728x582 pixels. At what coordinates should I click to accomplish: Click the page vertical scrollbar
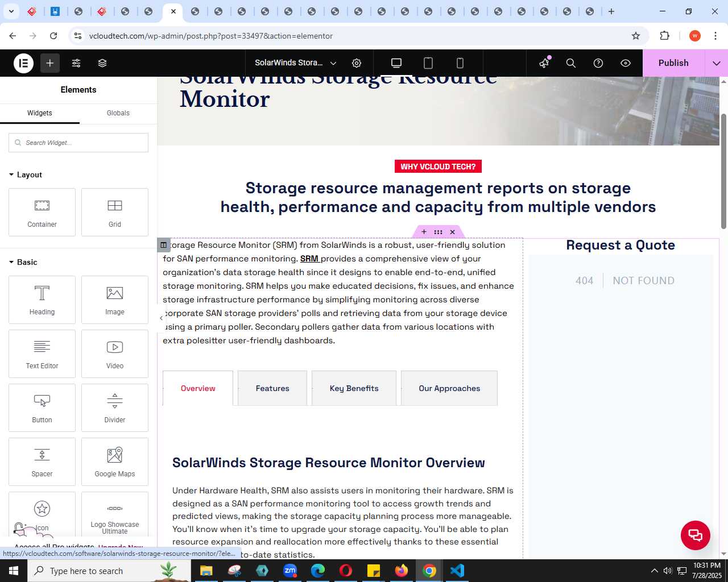click(x=723, y=171)
